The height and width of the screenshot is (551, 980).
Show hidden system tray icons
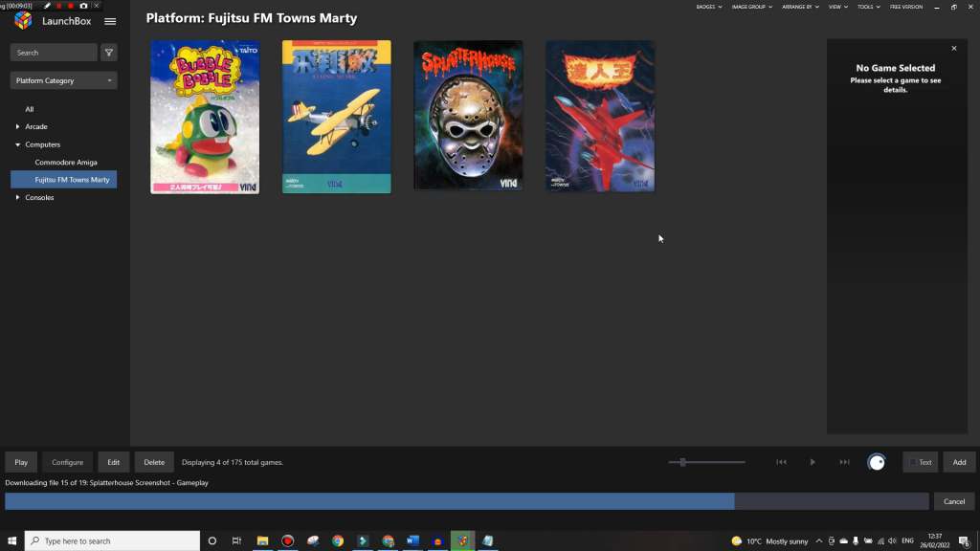[819, 541]
